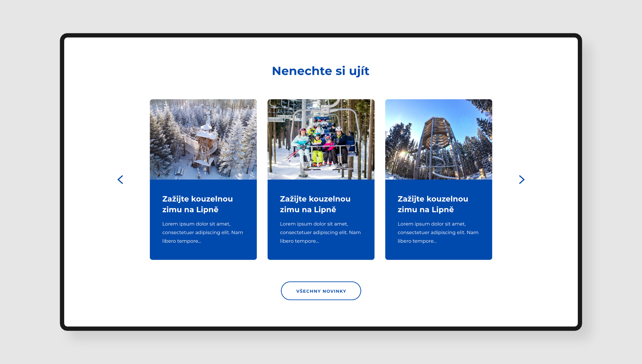Click Lorem ipsum description in third card
The image size is (642, 364).
point(438,232)
